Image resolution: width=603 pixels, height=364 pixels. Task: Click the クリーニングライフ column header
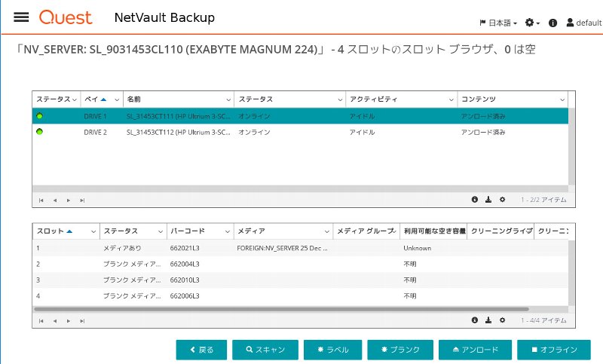[500, 231]
